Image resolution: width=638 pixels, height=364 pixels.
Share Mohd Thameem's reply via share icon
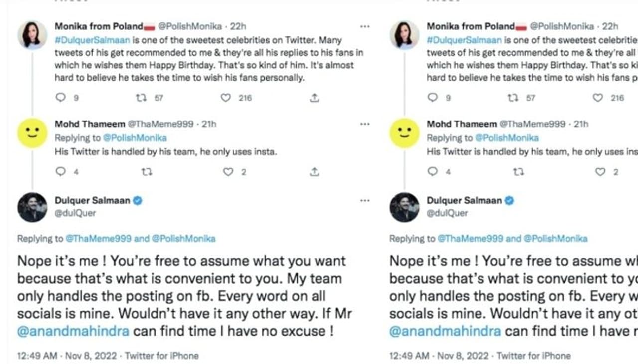tap(314, 172)
